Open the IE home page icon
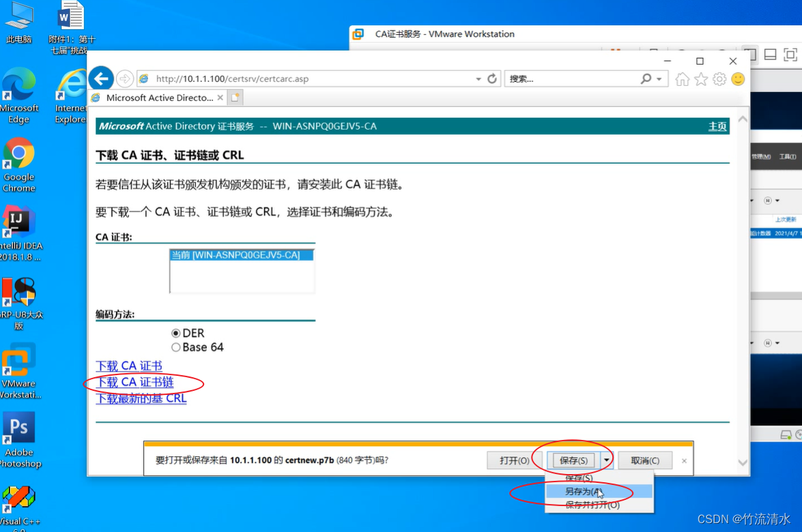 coord(683,79)
